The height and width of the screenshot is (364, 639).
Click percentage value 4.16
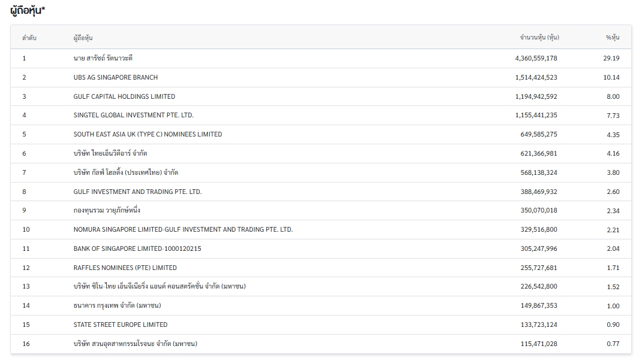(x=613, y=153)
